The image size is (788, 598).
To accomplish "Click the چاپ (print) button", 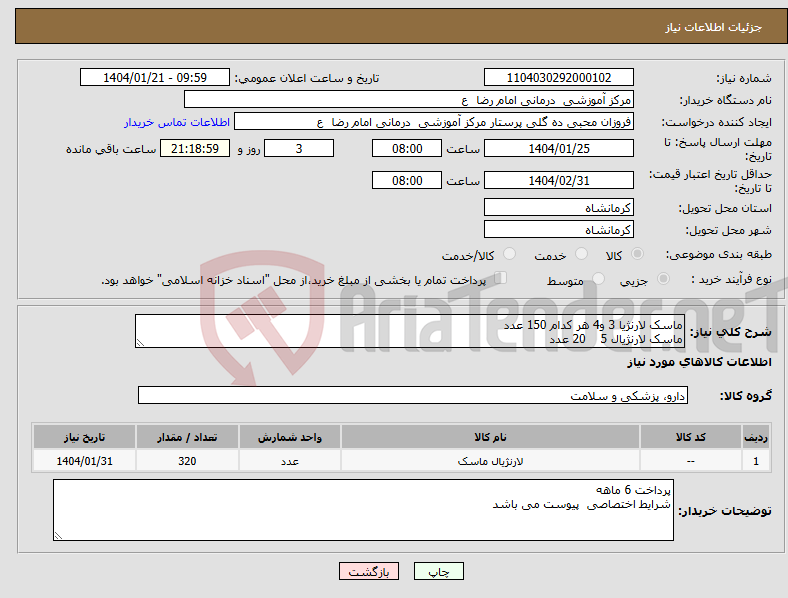I will [439, 571].
